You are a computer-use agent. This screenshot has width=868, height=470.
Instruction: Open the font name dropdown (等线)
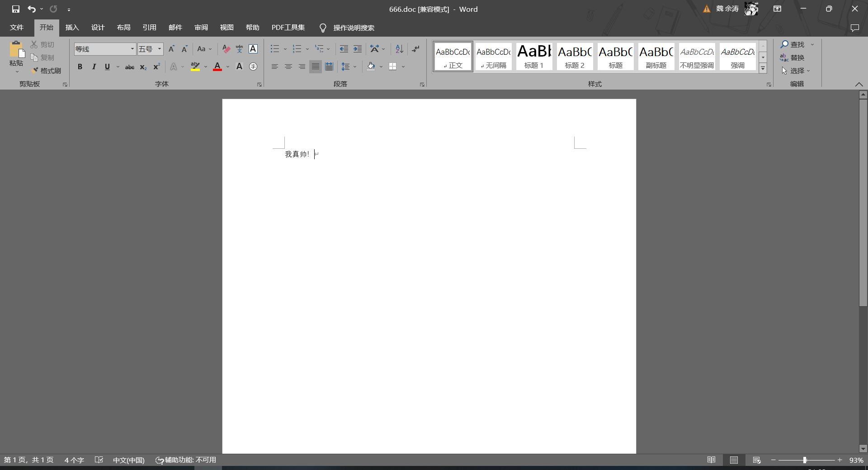[x=132, y=49]
